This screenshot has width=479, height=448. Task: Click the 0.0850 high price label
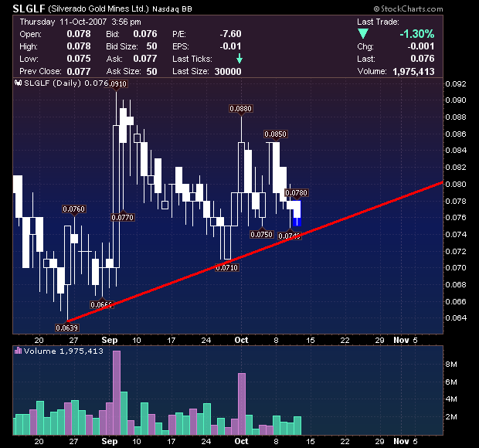(x=276, y=134)
